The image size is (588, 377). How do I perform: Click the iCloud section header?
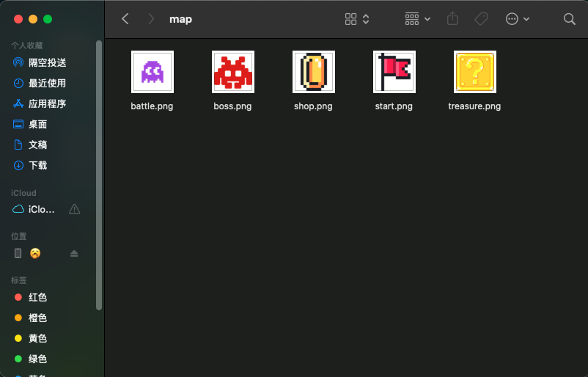[x=23, y=193]
